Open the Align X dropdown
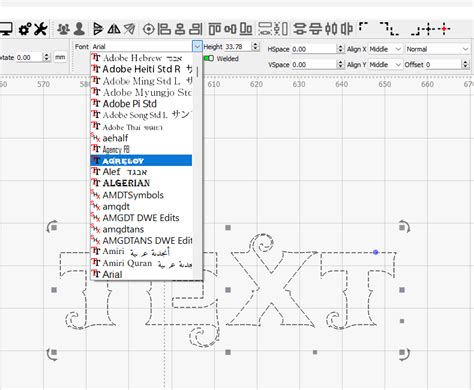 click(x=386, y=49)
